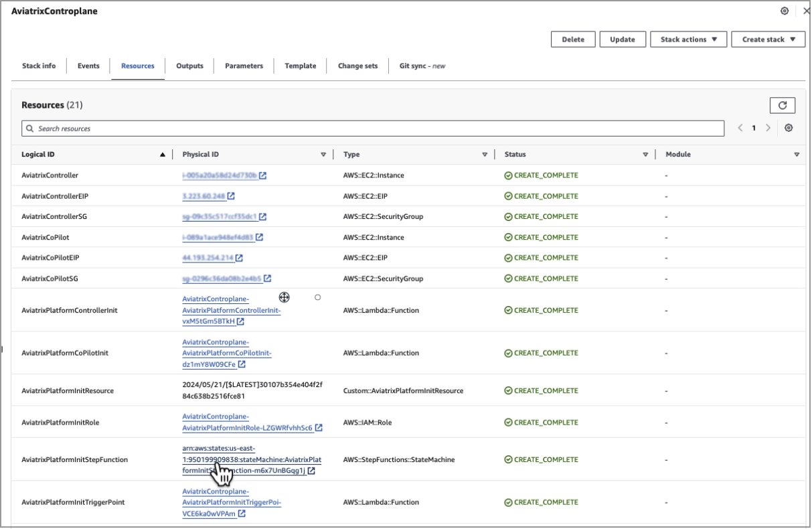Switch to the Events tab

[88, 66]
